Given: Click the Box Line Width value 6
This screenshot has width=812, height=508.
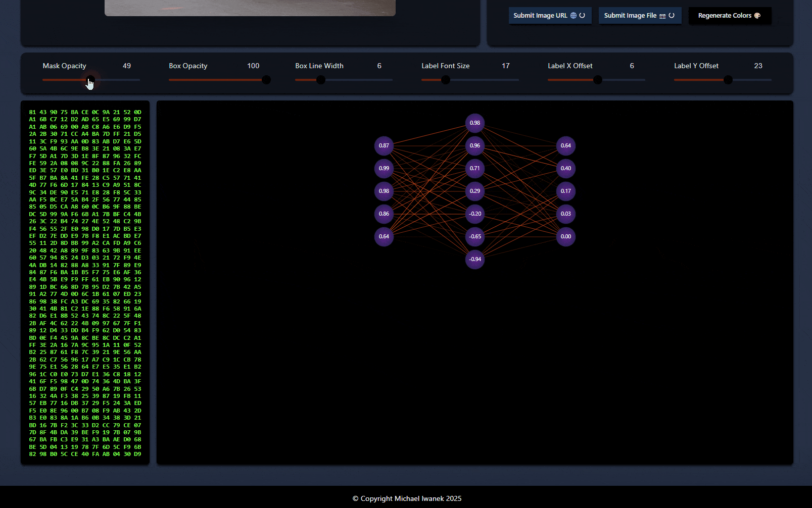Looking at the screenshot, I should (x=379, y=66).
